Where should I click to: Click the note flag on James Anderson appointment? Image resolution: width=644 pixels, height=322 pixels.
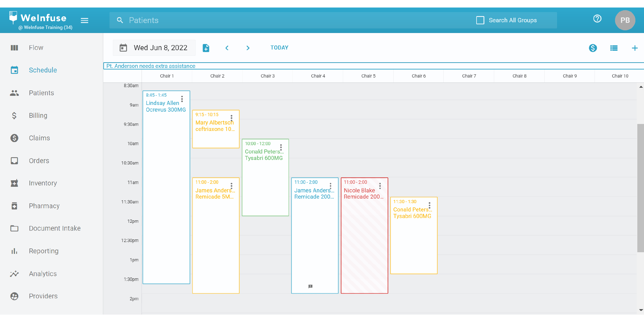310,286
